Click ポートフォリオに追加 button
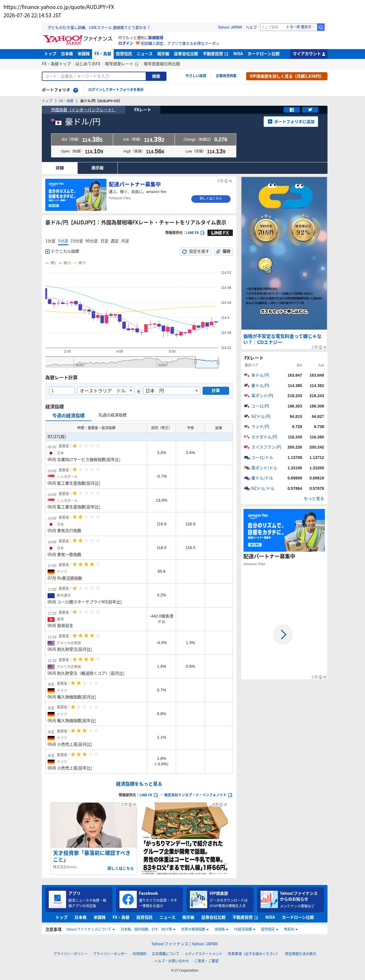The image size is (365, 980). 291,122
